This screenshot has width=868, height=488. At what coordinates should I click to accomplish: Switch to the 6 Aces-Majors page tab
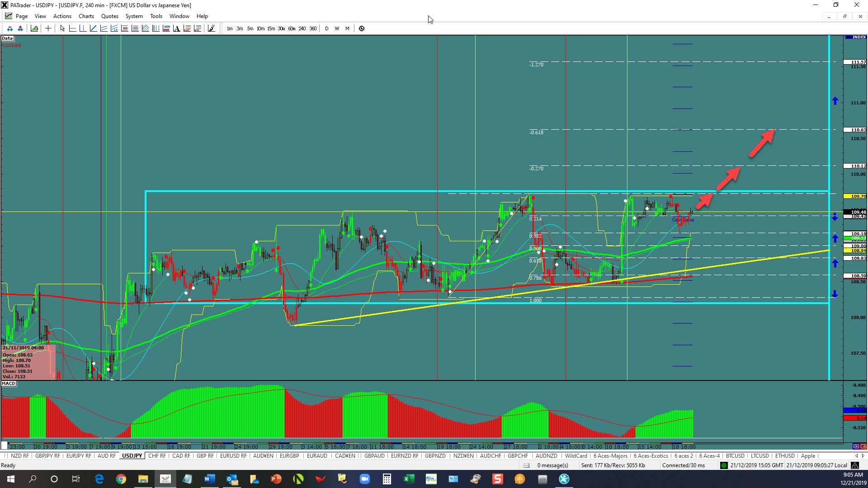(x=610, y=456)
